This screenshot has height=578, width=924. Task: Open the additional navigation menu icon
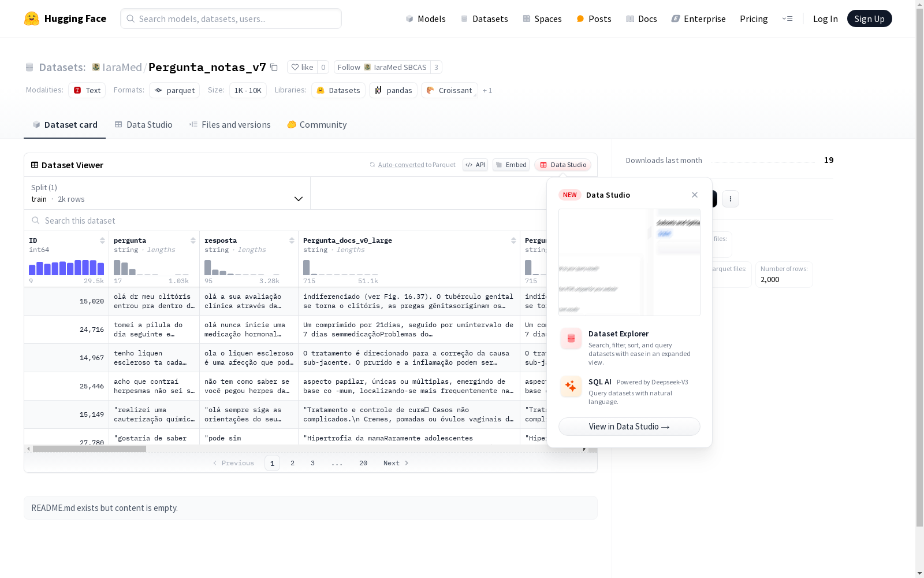787,18
